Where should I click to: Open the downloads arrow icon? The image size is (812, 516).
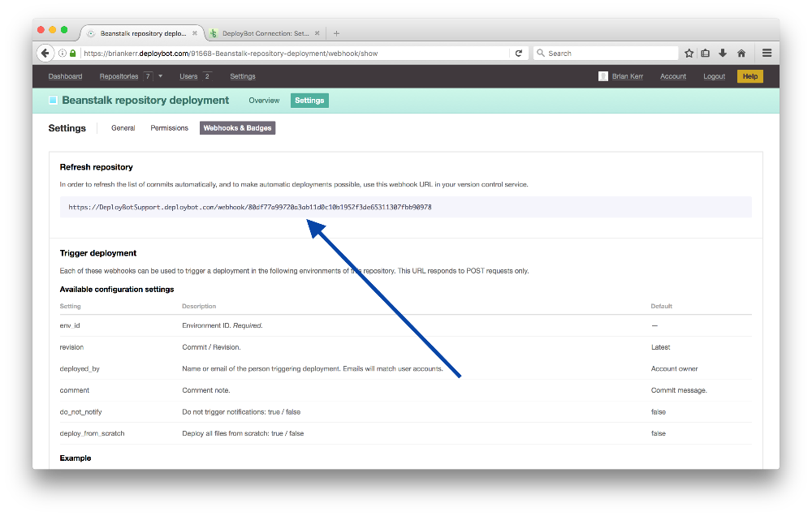(723, 54)
